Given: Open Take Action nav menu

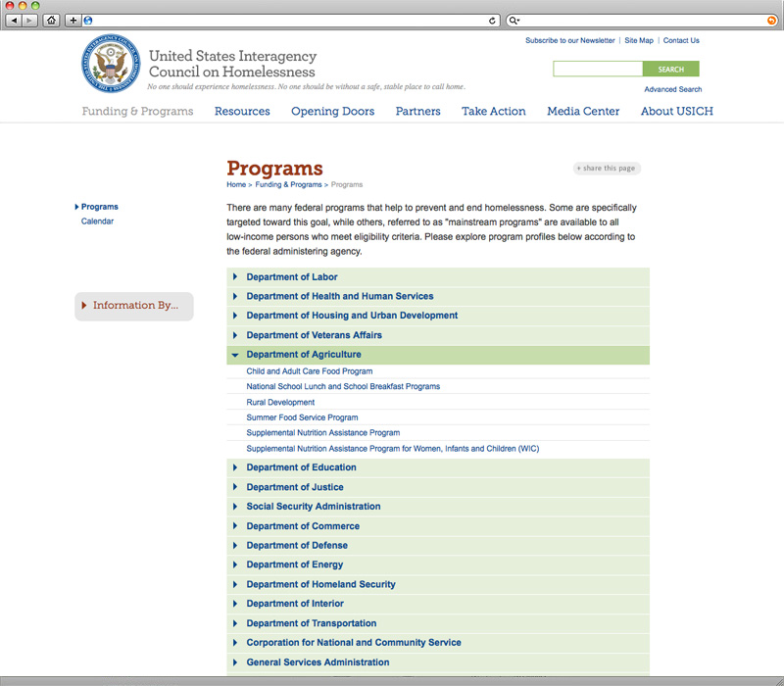Looking at the screenshot, I should [494, 111].
